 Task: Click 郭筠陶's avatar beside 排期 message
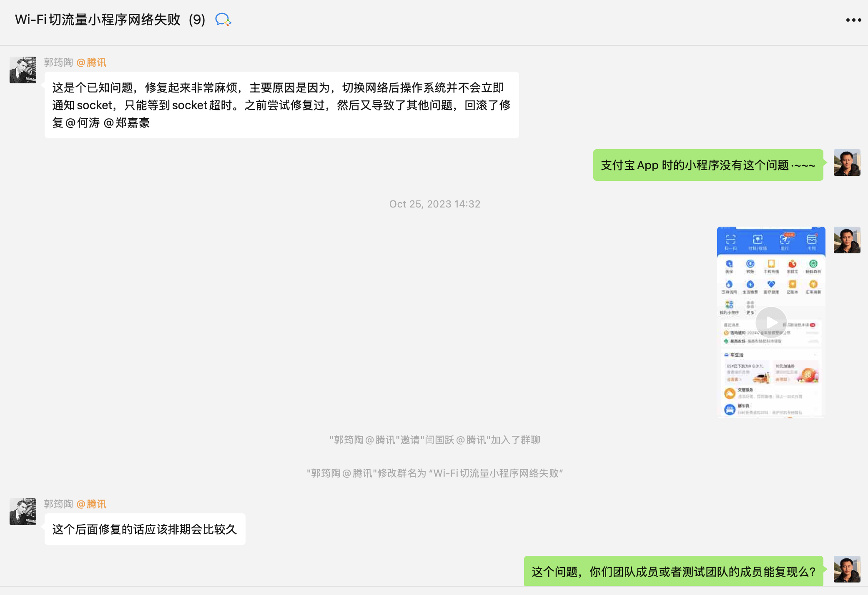tap(23, 512)
